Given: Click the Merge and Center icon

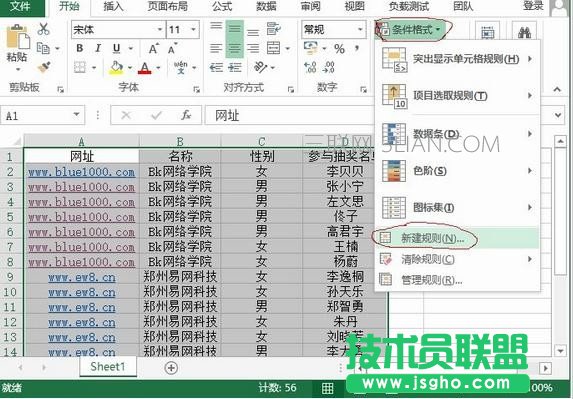Looking at the screenshot, I should 274,48.
